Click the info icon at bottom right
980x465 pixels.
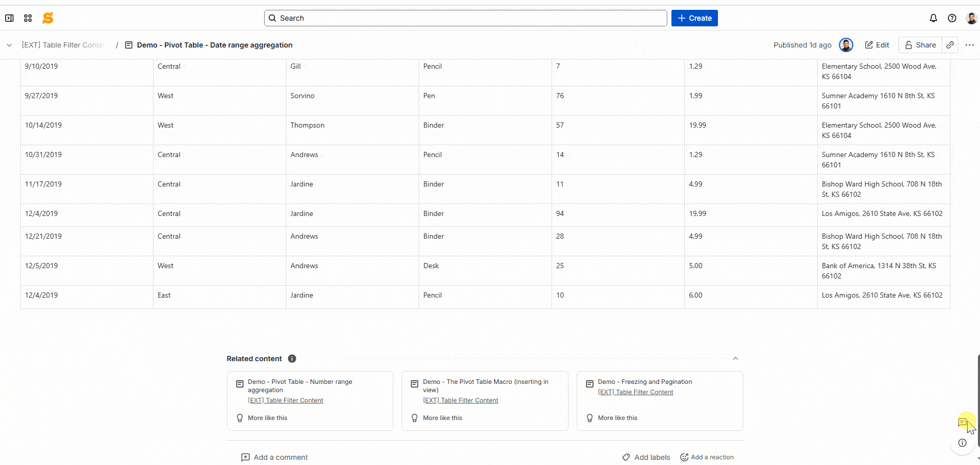962,443
